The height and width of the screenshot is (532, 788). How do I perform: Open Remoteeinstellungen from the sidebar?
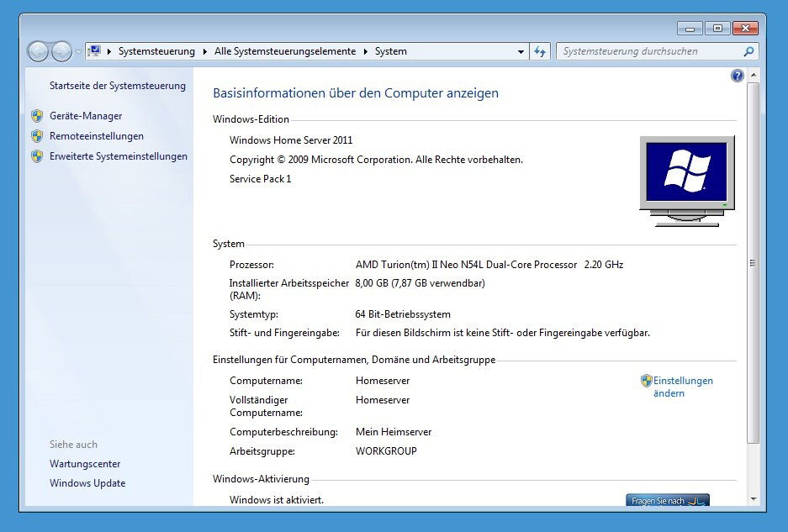coord(97,136)
